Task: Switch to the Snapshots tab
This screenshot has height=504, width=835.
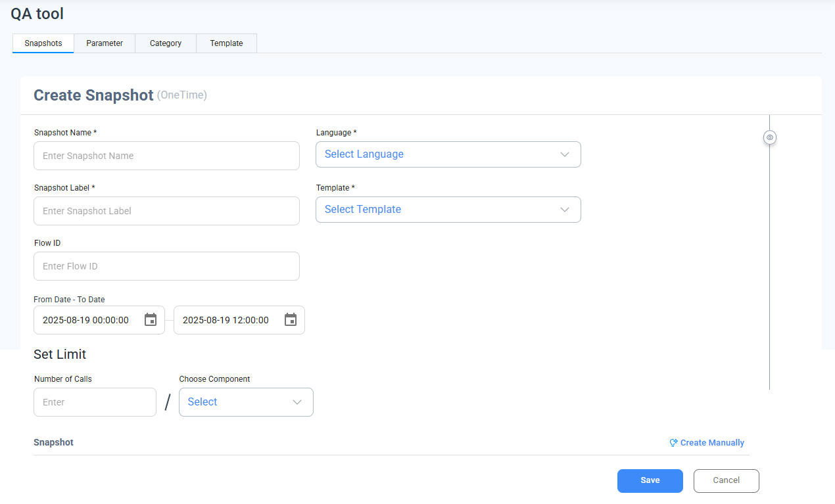Action: tap(43, 43)
